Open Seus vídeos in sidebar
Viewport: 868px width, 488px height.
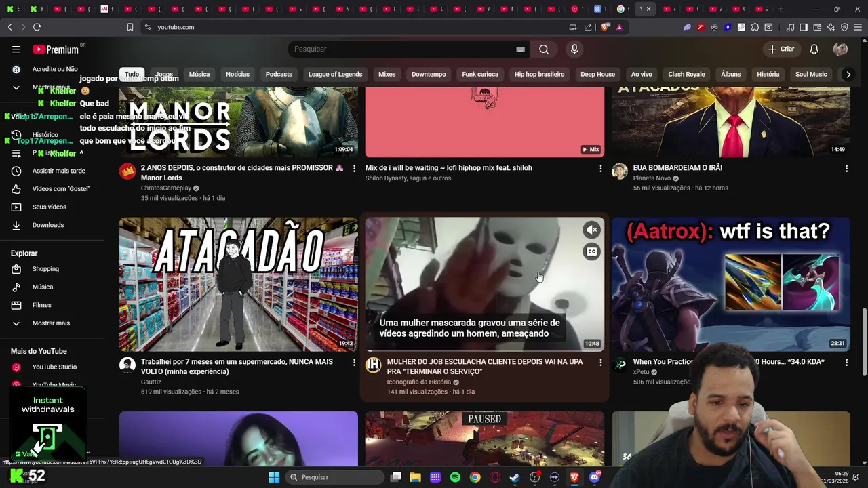(x=52, y=207)
